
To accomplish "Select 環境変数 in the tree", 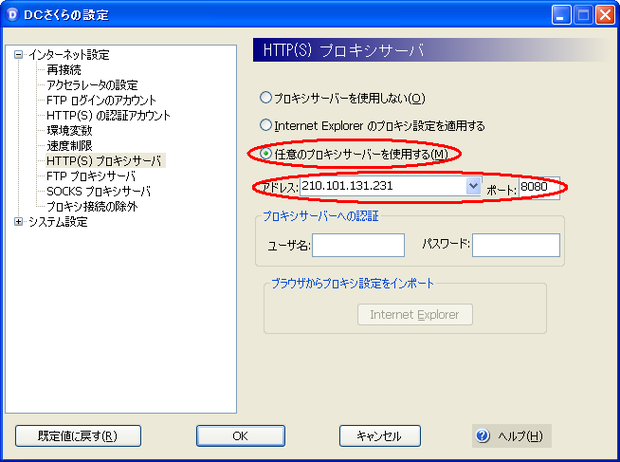I will click(x=70, y=131).
